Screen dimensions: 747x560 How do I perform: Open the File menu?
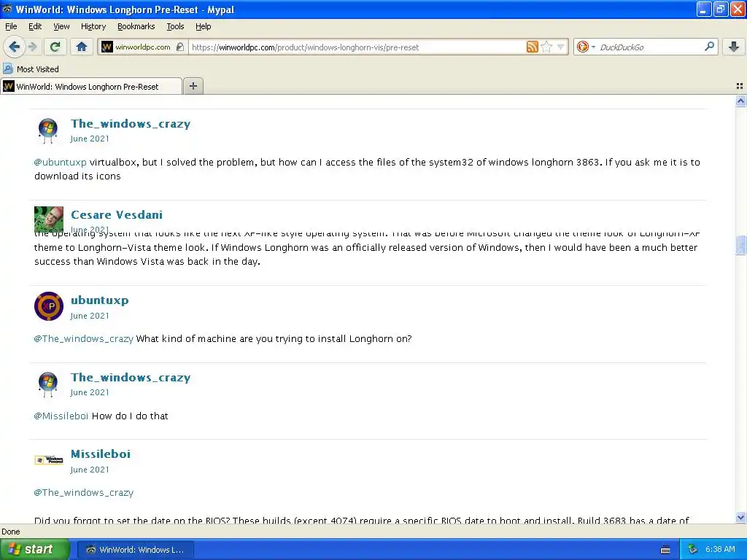pos(11,26)
